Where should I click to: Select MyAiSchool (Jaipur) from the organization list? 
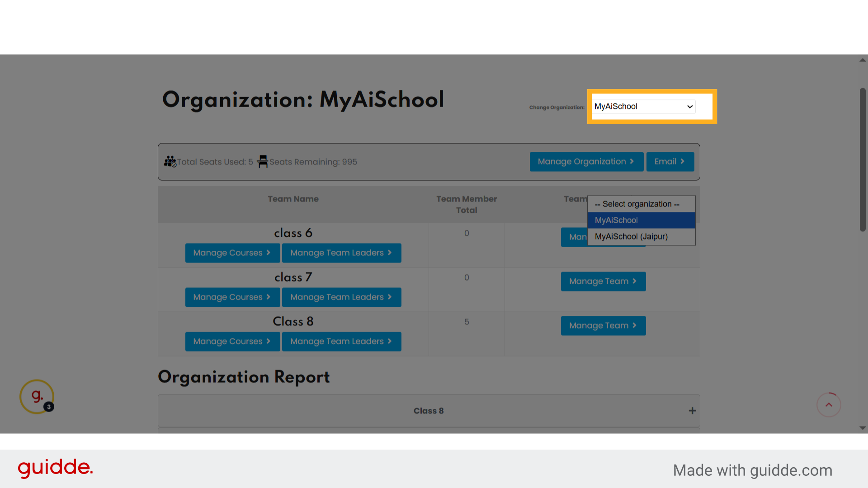click(x=631, y=236)
